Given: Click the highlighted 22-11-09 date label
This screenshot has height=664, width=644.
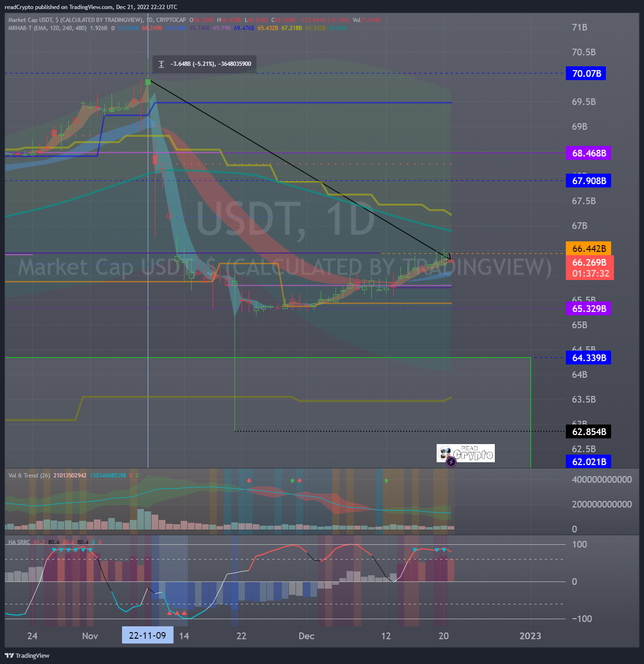Looking at the screenshot, I should pos(147,635).
